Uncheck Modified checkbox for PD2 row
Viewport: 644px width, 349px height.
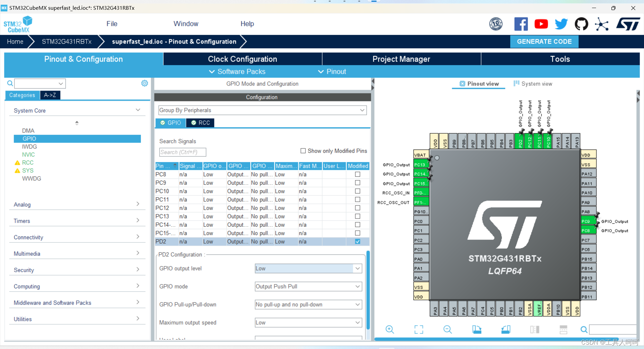pos(358,242)
